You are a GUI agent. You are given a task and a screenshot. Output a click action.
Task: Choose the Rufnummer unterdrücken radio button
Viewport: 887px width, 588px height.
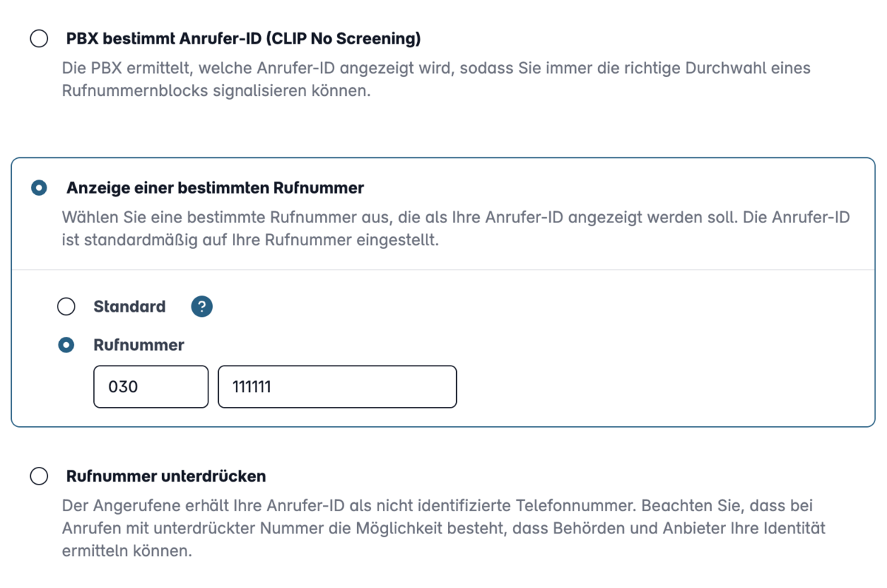pos(39,476)
